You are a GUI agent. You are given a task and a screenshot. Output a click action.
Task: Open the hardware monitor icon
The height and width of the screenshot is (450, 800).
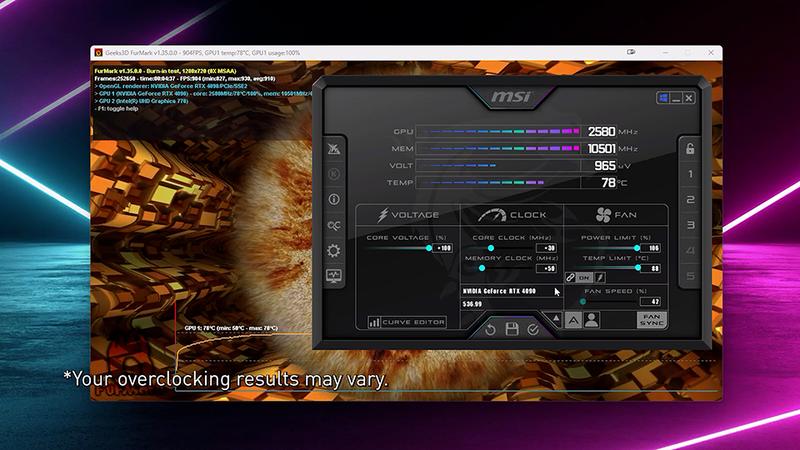(x=333, y=276)
